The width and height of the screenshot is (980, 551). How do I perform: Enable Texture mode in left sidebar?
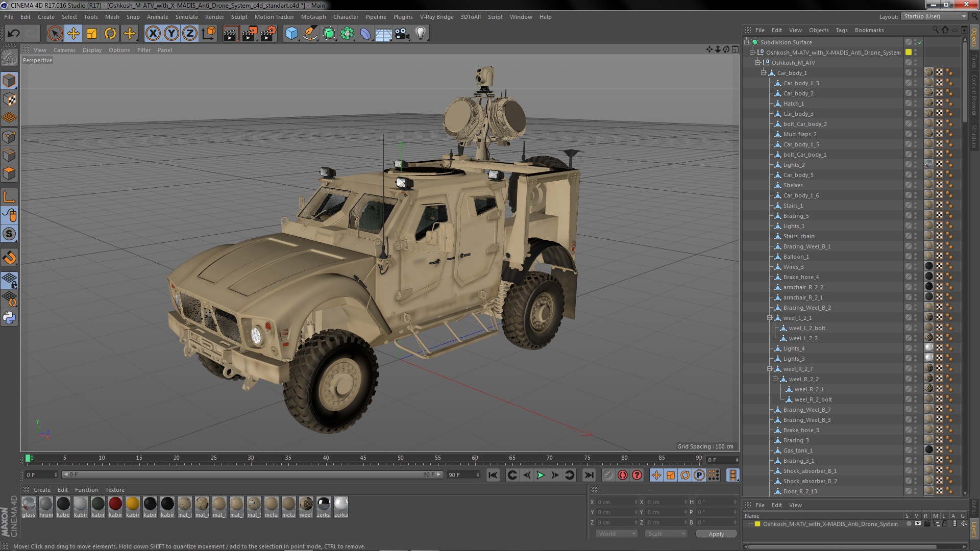click(9, 99)
